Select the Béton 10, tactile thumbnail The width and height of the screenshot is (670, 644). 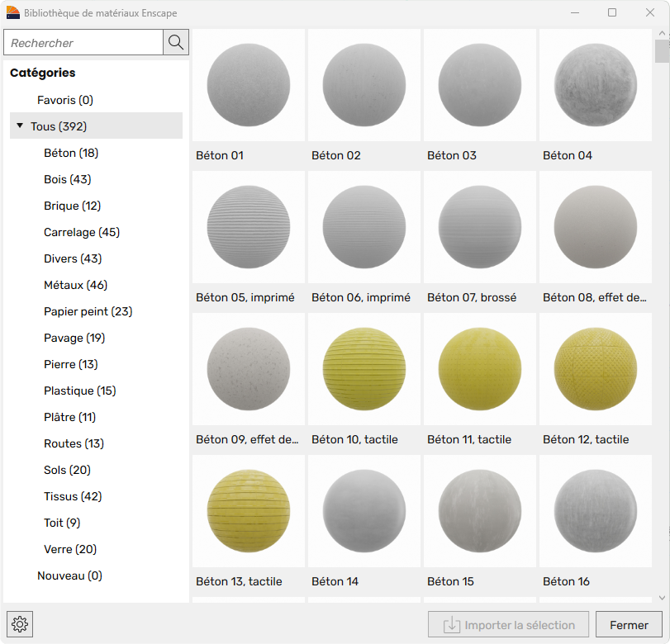point(364,369)
